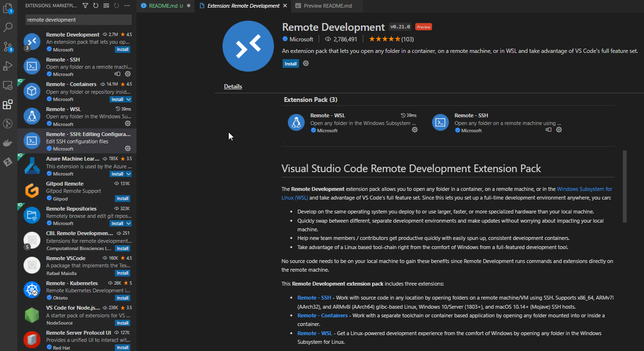Switch to the README.md editor tab
The height and width of the screenshot is (351, 644).
(165, 6)
